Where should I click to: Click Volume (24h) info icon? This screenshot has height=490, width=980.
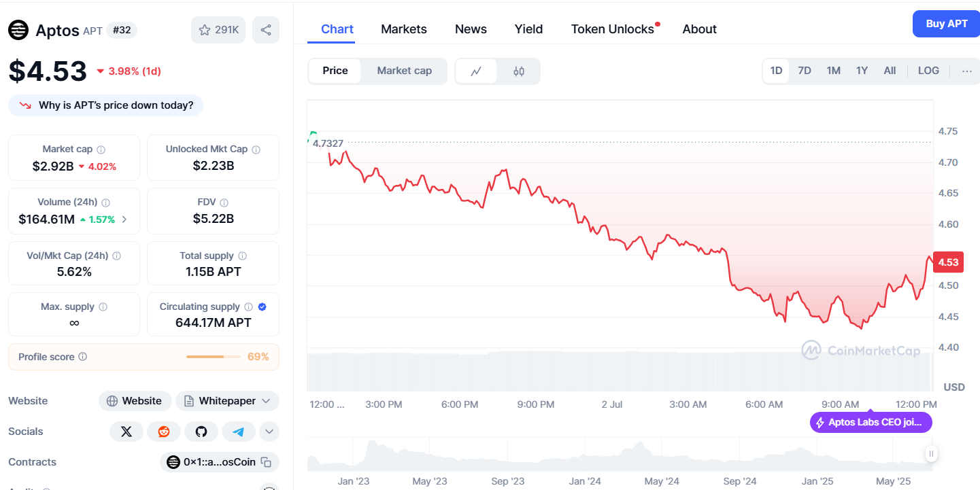click(x=105, y=203)
